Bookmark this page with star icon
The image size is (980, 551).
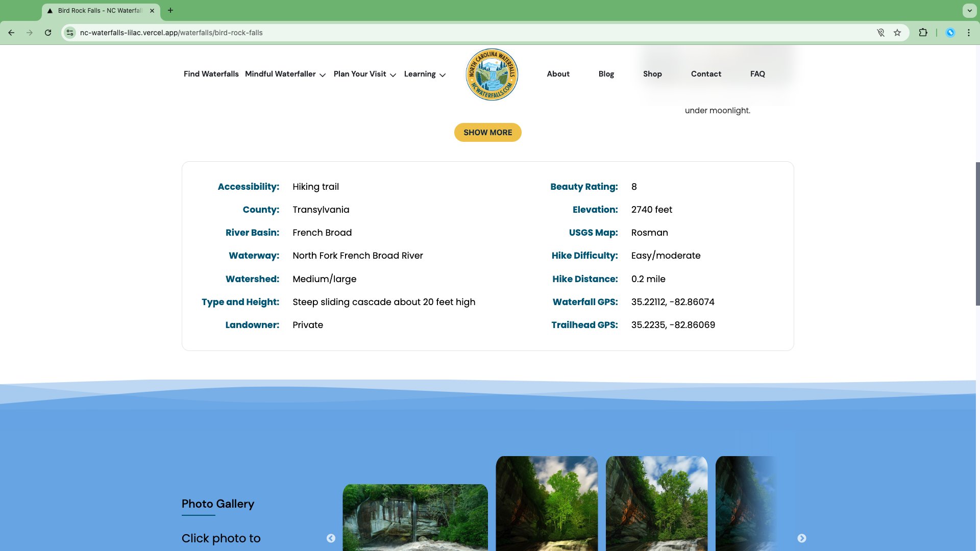pyautogui.click(x=897, y=33)
